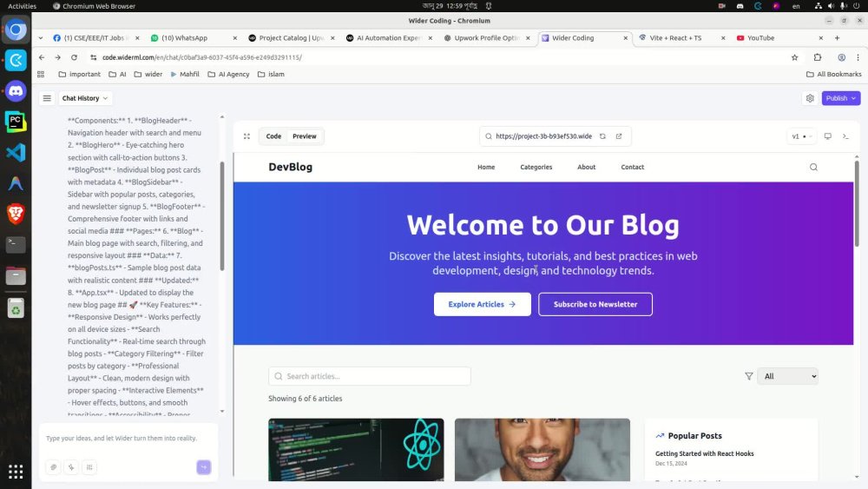Open the terminal console icon
The image size is (868, 489).
[845, 136]
